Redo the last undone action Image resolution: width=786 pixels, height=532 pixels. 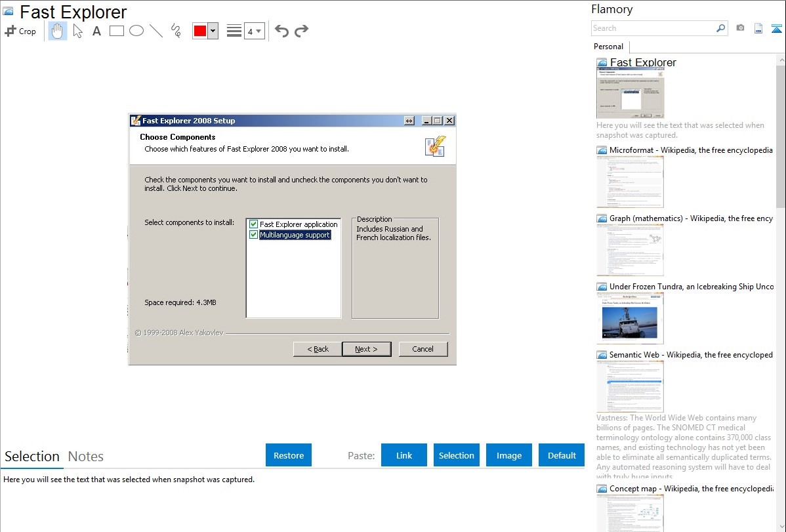[x=301, y=31]
